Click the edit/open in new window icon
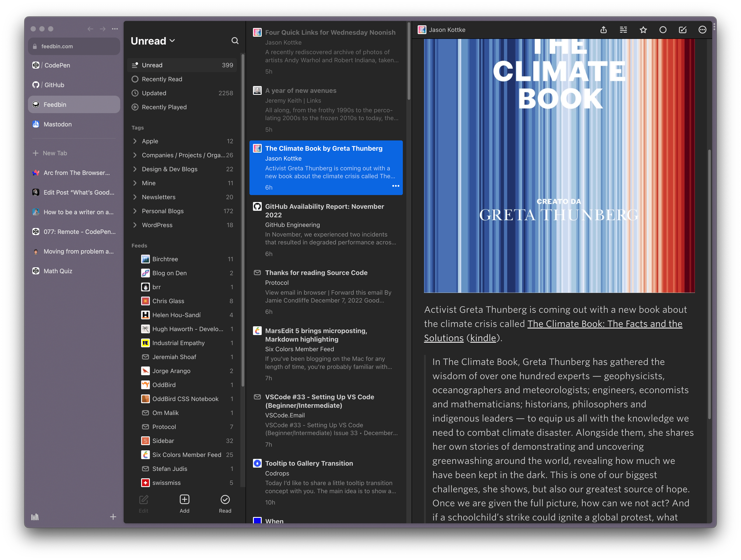Screen dimensions: 741x560 (682, 30)
